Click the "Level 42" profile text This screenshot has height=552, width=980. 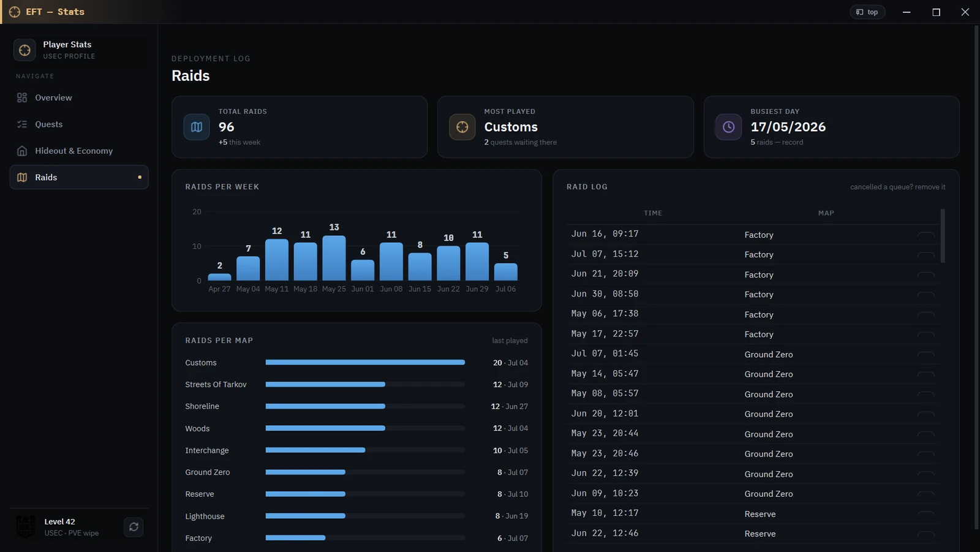pos(59,521)
